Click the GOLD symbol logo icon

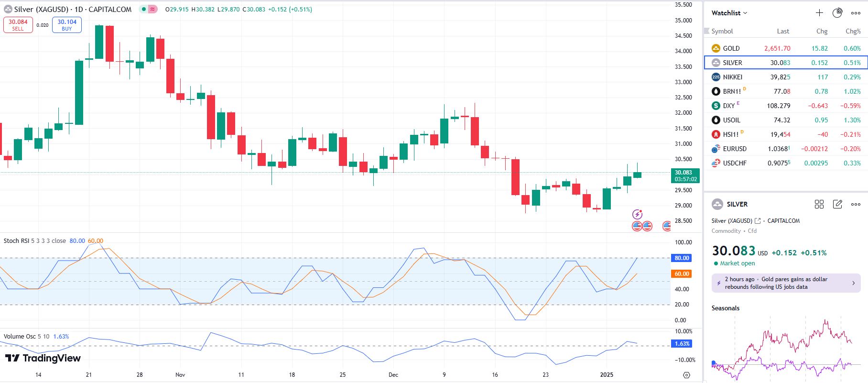point(716,48)
